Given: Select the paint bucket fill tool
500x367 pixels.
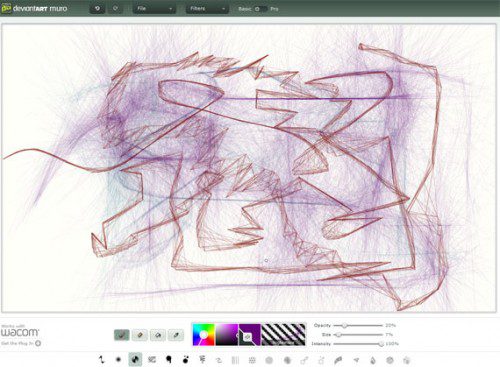Looking at the screenshot, I should 158,335.
